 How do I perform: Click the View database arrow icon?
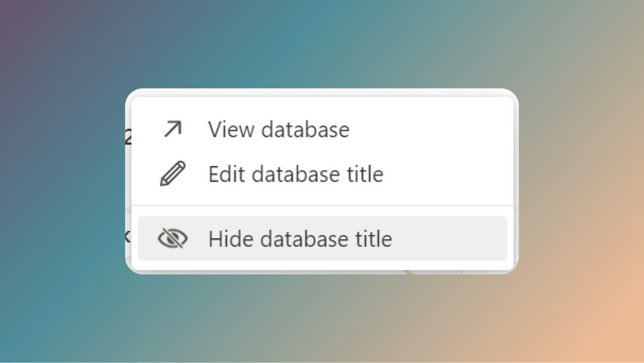[x=172, y=129]
